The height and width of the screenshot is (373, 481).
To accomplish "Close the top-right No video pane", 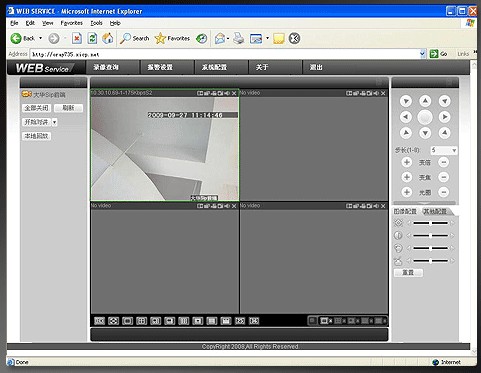I will [x=383, y=93].
